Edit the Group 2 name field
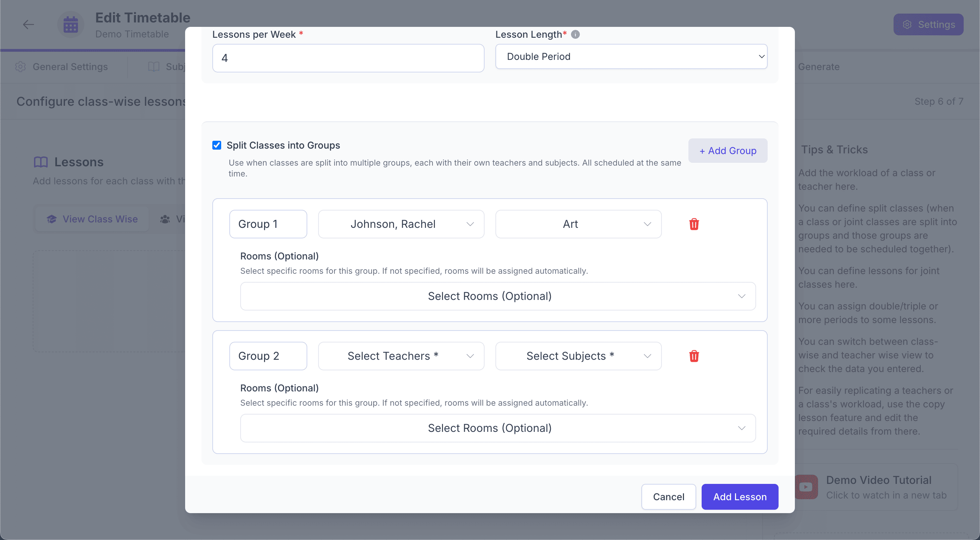 coord(268,356)
